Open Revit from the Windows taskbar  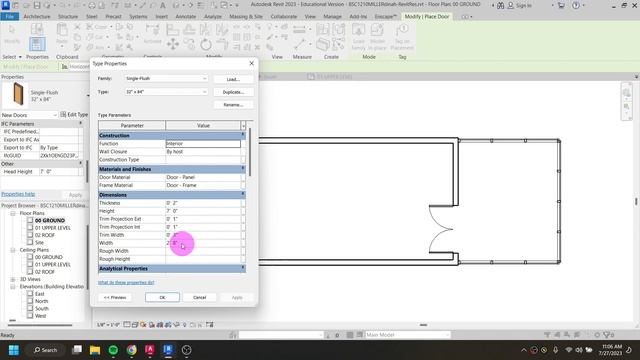click(168, 350)
